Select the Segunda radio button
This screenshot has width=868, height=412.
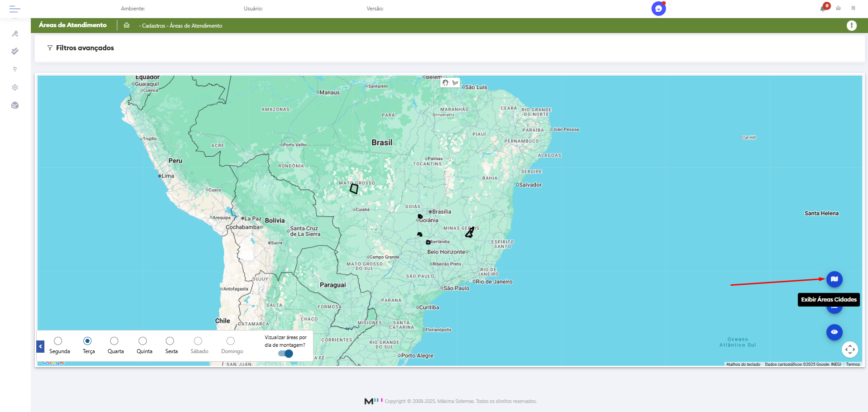(x=58, y=341)
